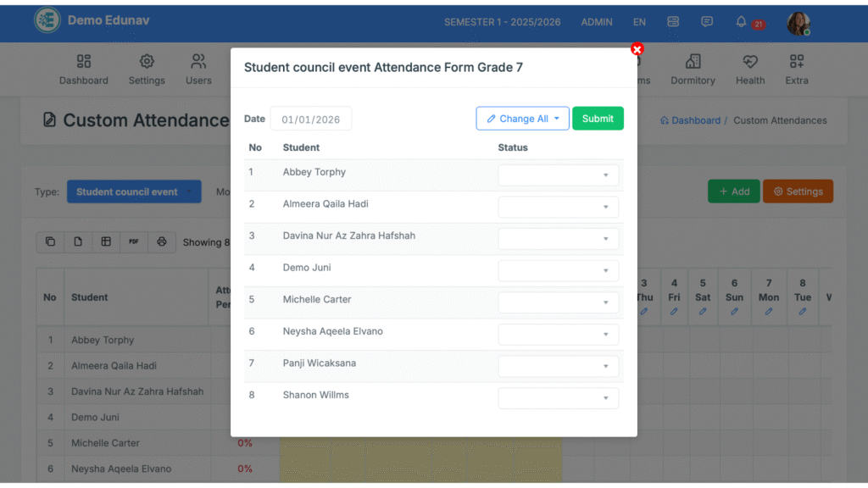The image size is (868, 488).
Task: Click the Date input field
Action: [x=310, y=119]
